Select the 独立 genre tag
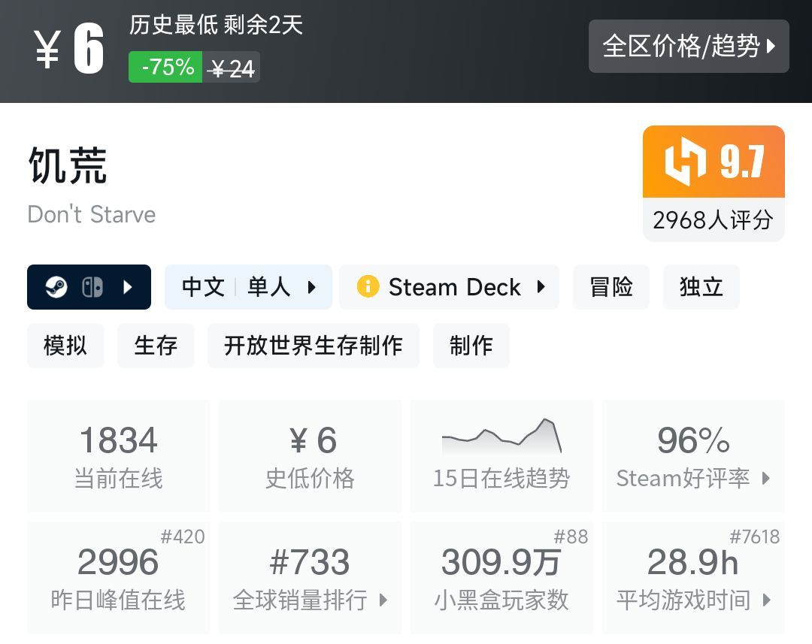Image resolution: width=812 pixels, height=644 pixels. [x=701, y=287]
